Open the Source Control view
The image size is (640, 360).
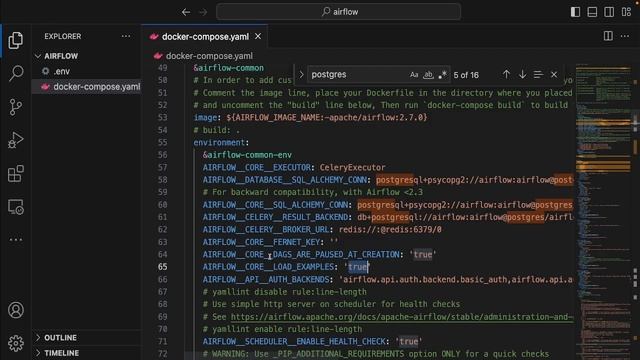[16, 107]
